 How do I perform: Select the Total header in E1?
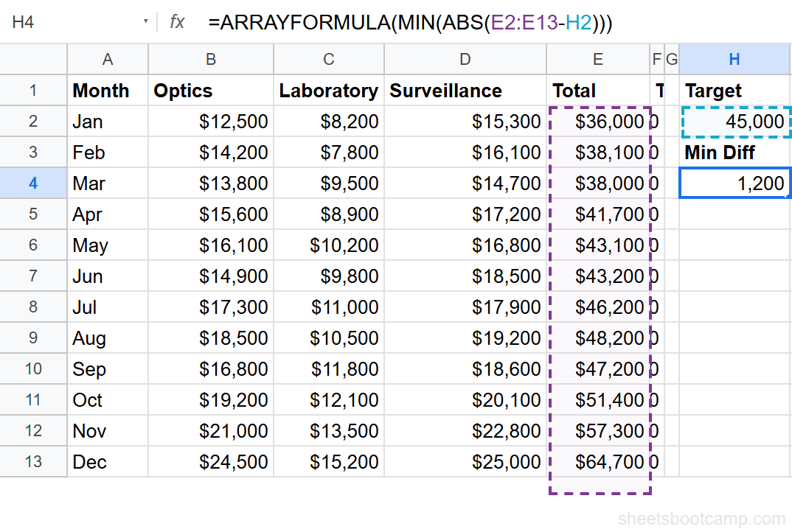point(597,90)
